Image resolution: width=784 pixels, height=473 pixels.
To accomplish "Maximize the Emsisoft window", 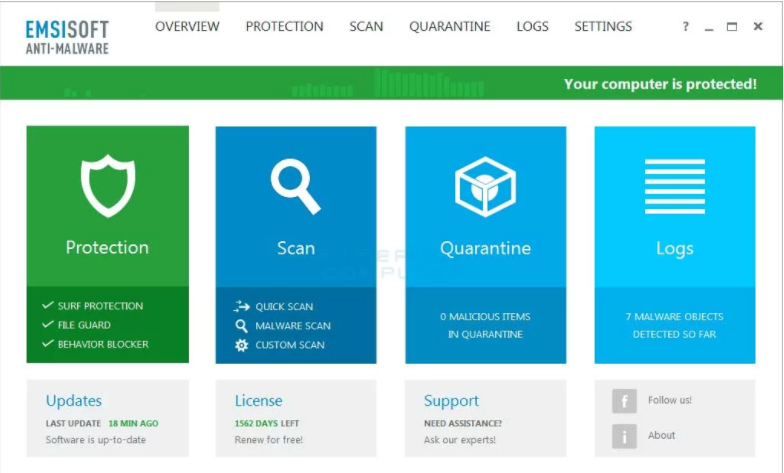I will (x=732, y=26).
